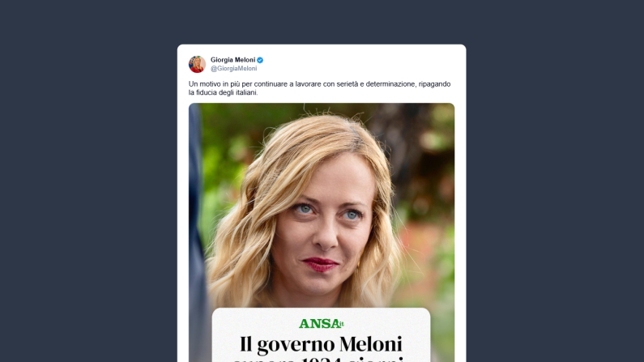
Task: Click the word "serietà" in the tweet
Action: (347, 84)
